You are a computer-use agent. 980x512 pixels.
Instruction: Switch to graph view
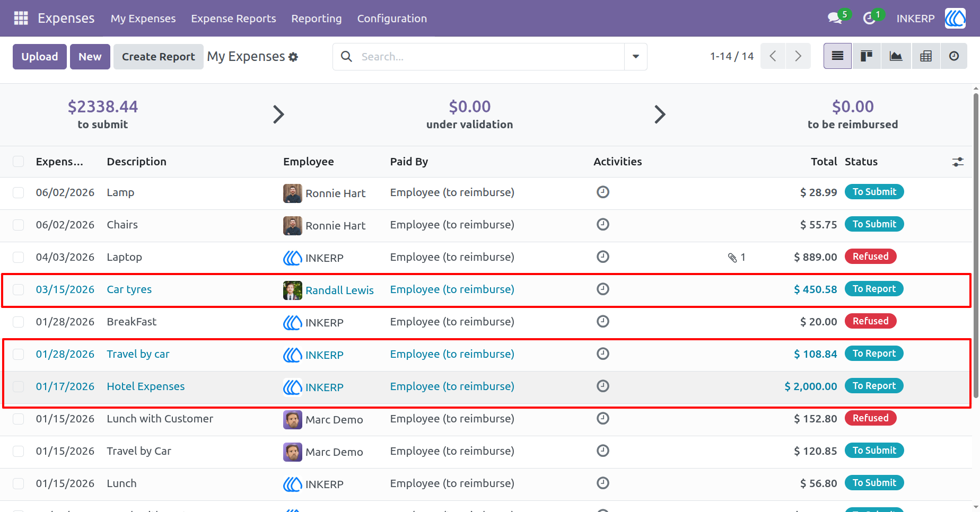[896, 56]
